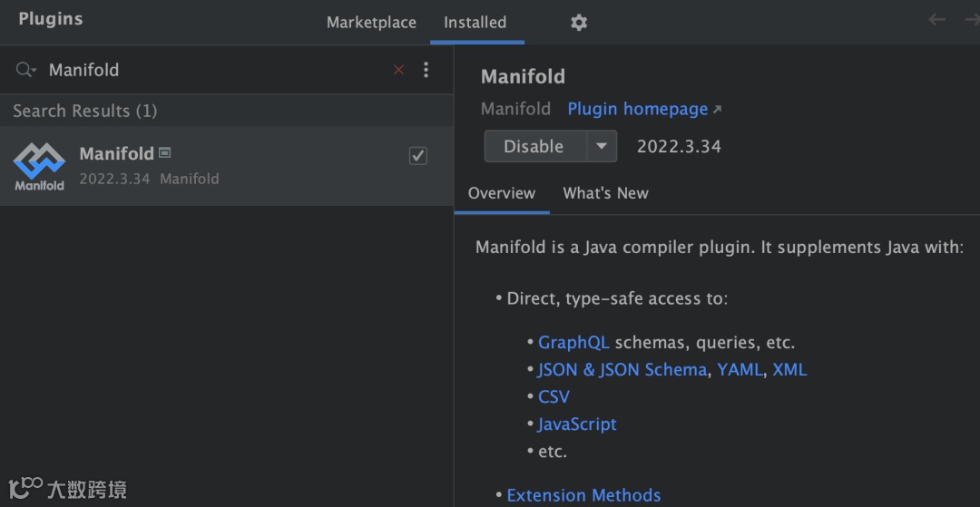
Task: Click the small tag icon beside Manifold
Action: point(165,152)
